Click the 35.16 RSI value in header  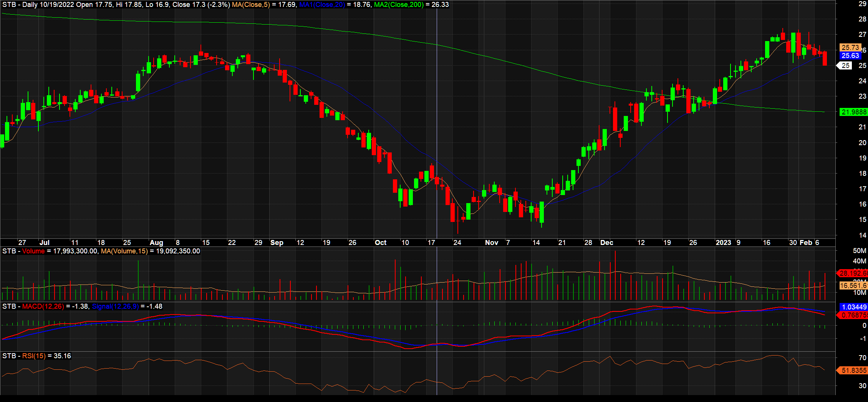coord(63,356)
